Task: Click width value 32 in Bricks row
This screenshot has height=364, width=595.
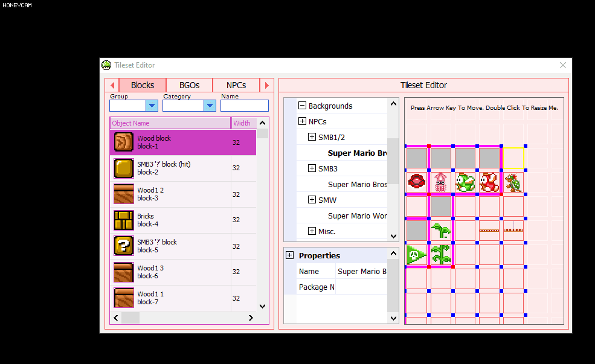Action: [x=236, y=220]
